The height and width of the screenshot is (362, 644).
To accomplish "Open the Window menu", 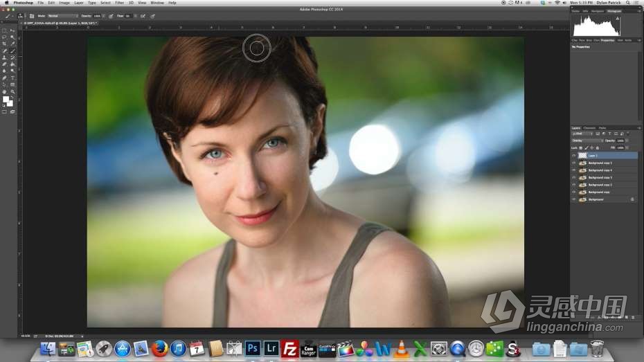I will click(x=157, y=3).
